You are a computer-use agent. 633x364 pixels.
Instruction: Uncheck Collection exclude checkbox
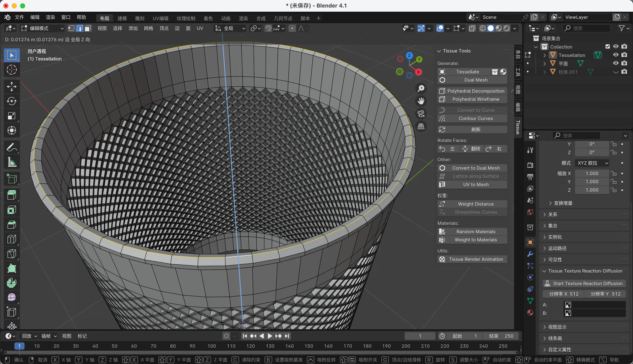[607, 46]
